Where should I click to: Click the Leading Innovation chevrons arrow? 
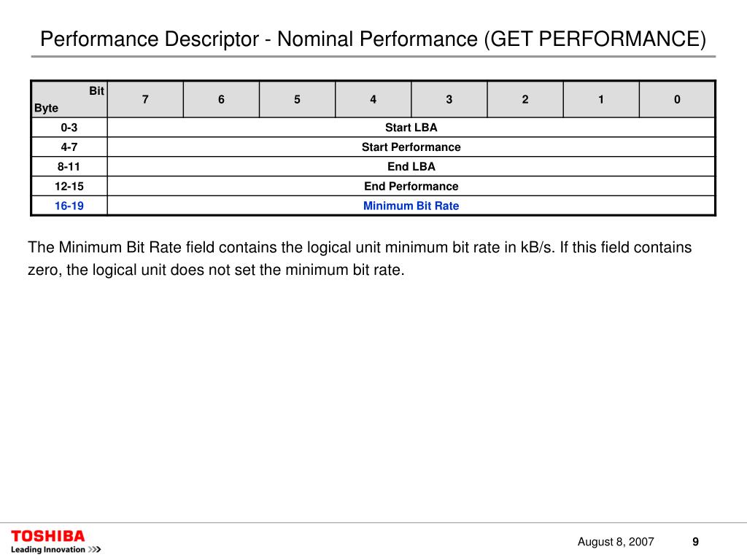coord(95,550)
